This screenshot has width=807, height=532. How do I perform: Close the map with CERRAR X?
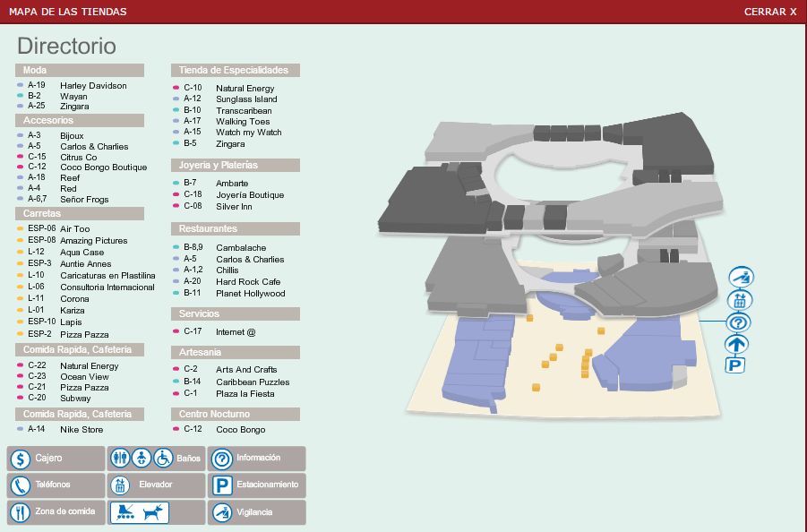point(769,12)
